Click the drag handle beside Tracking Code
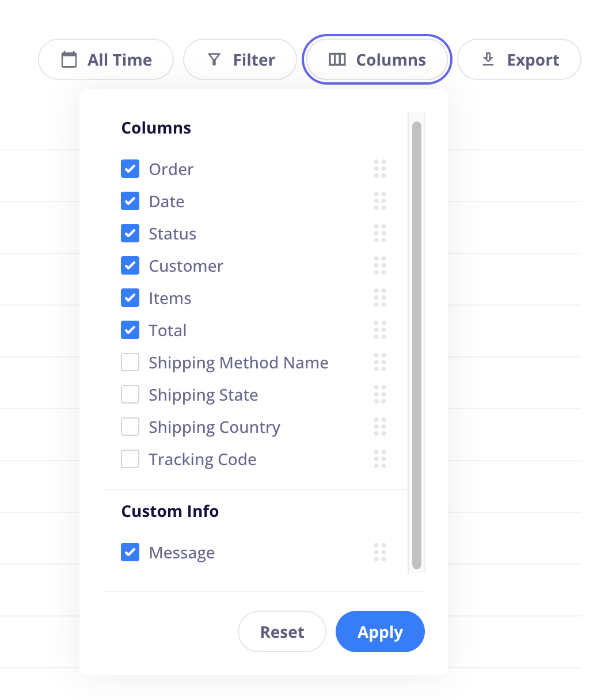 click(380, 459)
